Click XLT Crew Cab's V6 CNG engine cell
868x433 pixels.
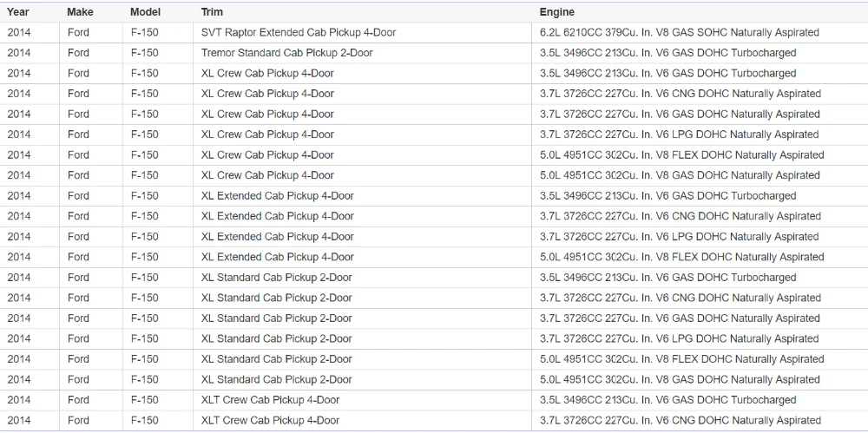click(x=680, y=421)
